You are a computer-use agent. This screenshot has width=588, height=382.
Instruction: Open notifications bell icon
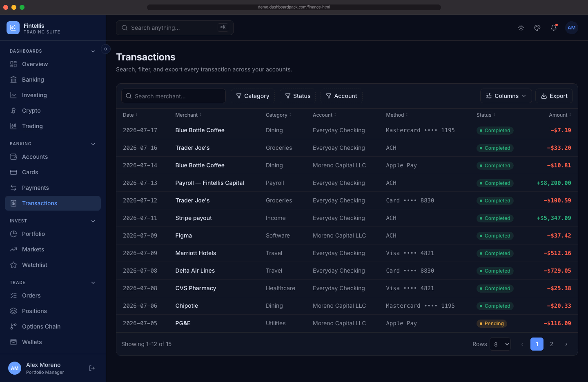(x=554, y=28)
